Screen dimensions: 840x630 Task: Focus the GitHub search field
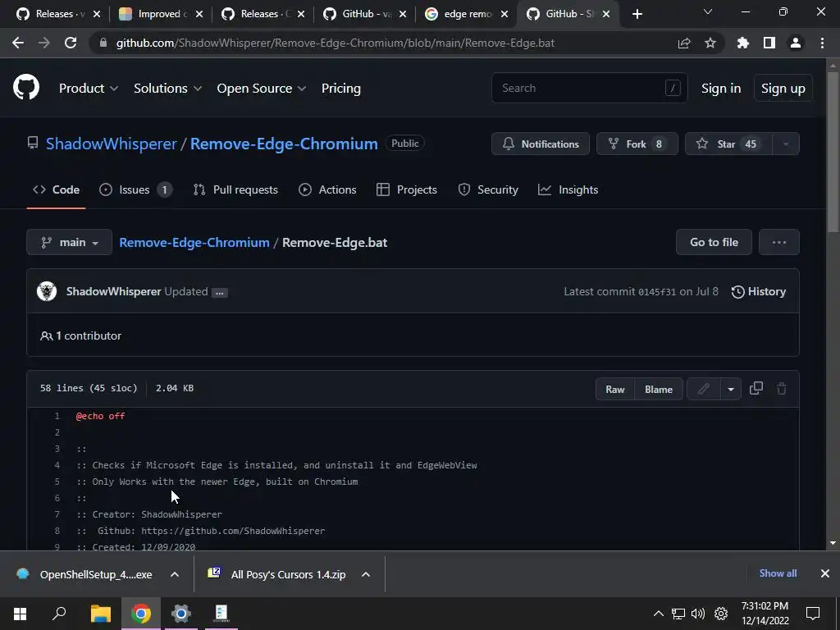589,88
